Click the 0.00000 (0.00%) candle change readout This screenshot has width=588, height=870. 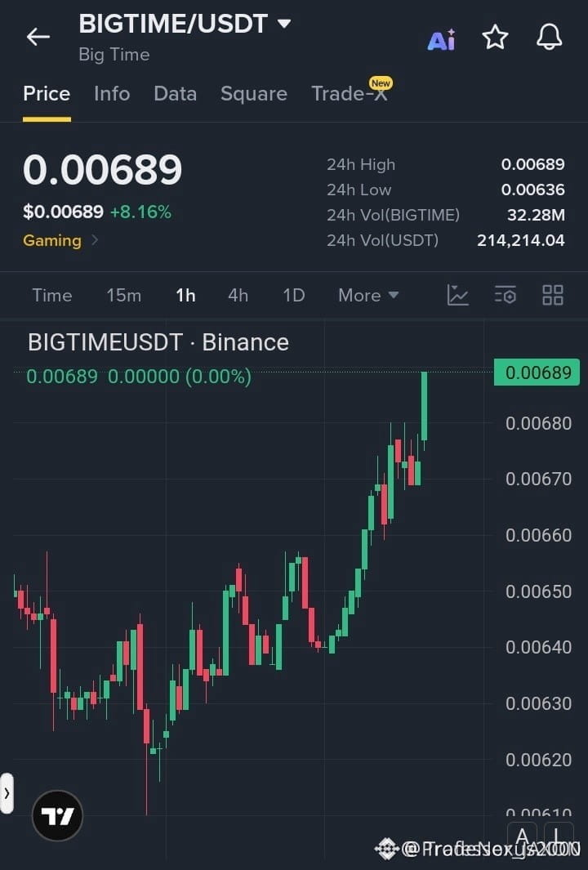click(x=180, y=377)
